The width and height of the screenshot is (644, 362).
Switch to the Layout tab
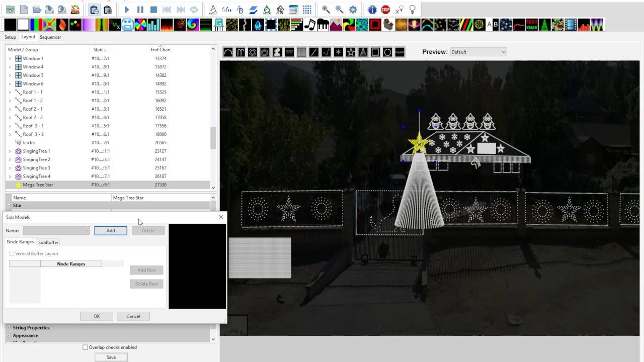pyautogui.click(x=28, y=37)
